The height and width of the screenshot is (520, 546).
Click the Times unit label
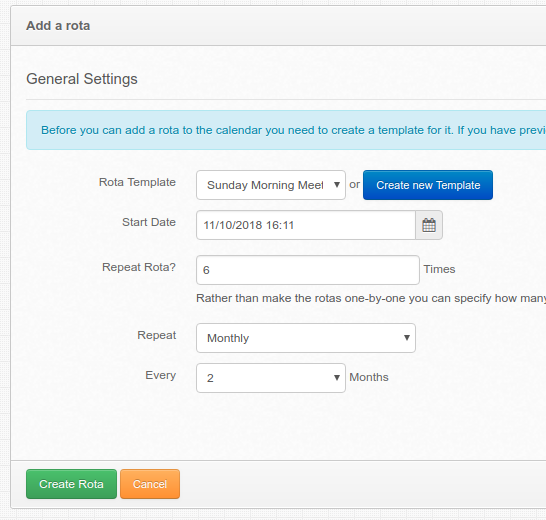[439, 269]
